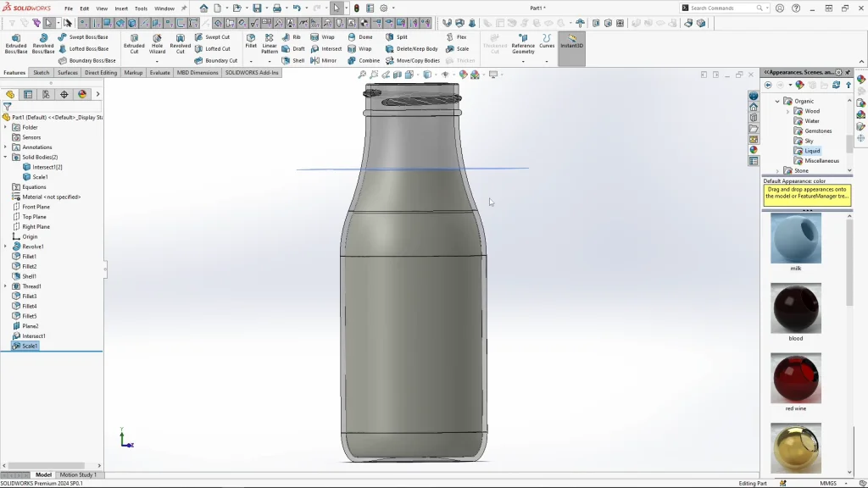Pick the red wine appearance swatch
Screen dimensions: 868x488
(x=795, y=378)
